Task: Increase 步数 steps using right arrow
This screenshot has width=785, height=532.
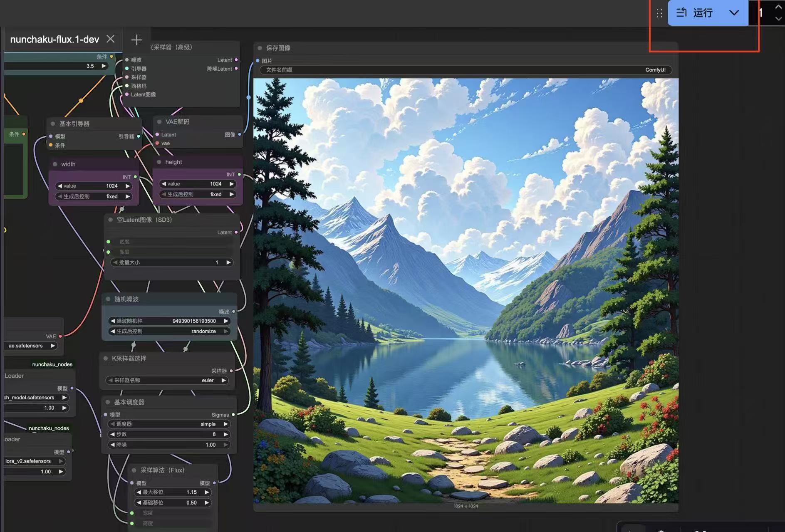Action: tap(225, 434)
